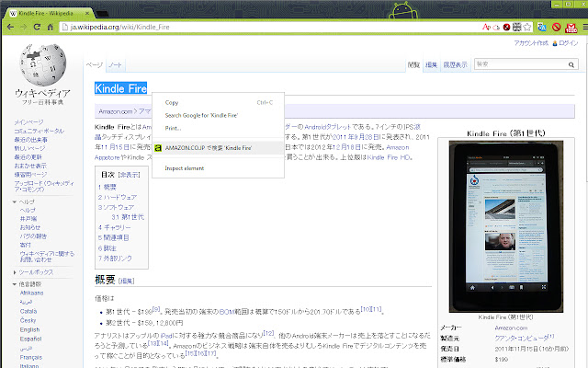Choose AMAZON.CO.JP search in context menu

point(209,147)
